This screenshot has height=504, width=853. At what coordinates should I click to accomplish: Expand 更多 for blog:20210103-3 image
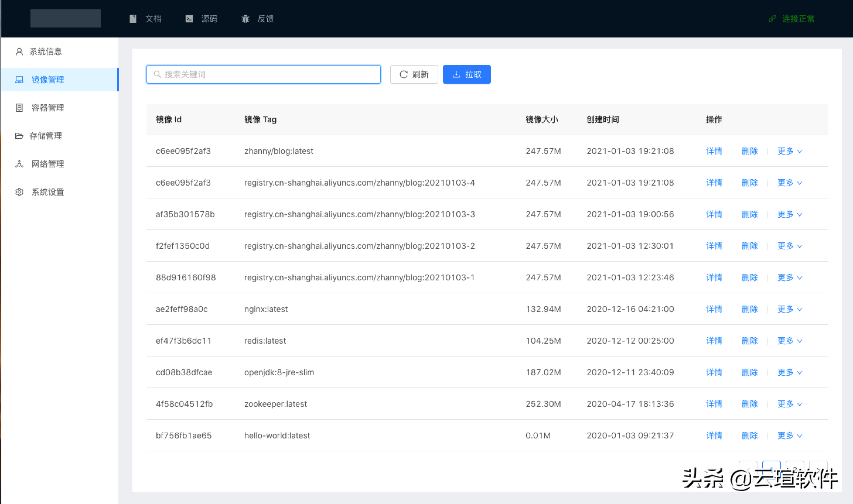click(x=790, y=214)
